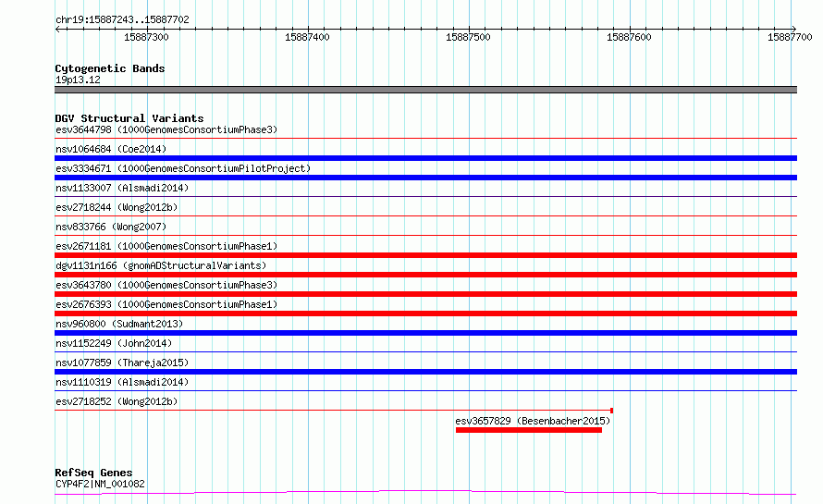Open variant esv2718244 (Wong2012b)
This screenshot has width=823, height=504.
(x=117, y=207)
